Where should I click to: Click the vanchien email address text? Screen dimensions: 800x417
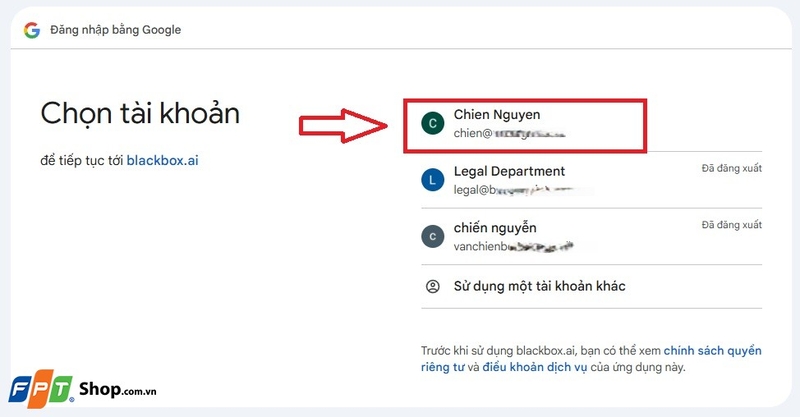tap(514, 247)
